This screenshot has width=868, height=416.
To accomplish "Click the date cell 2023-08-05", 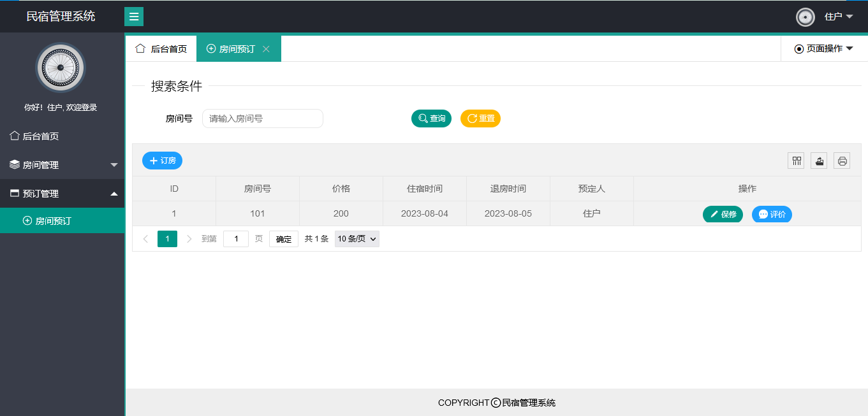I will pos(508,213).
